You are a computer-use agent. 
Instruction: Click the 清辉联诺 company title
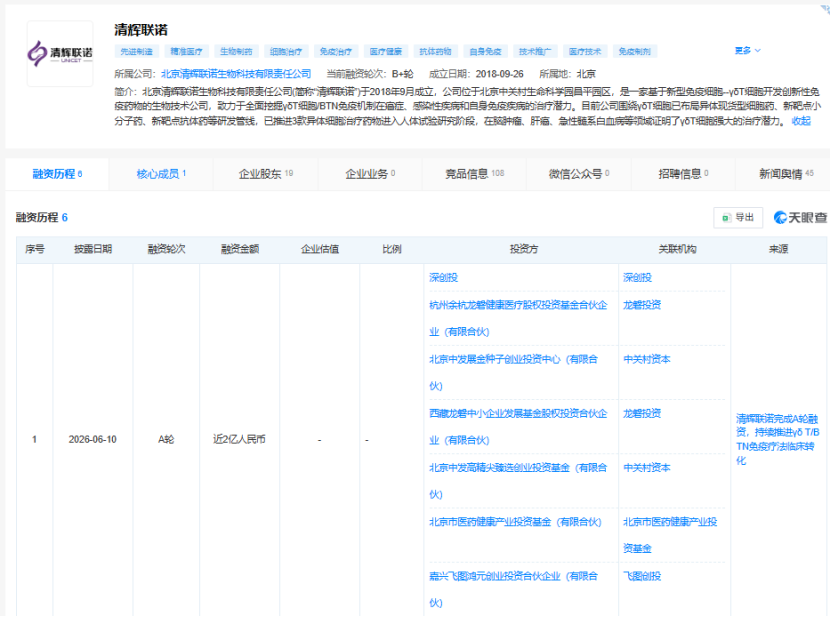(141, 30)
